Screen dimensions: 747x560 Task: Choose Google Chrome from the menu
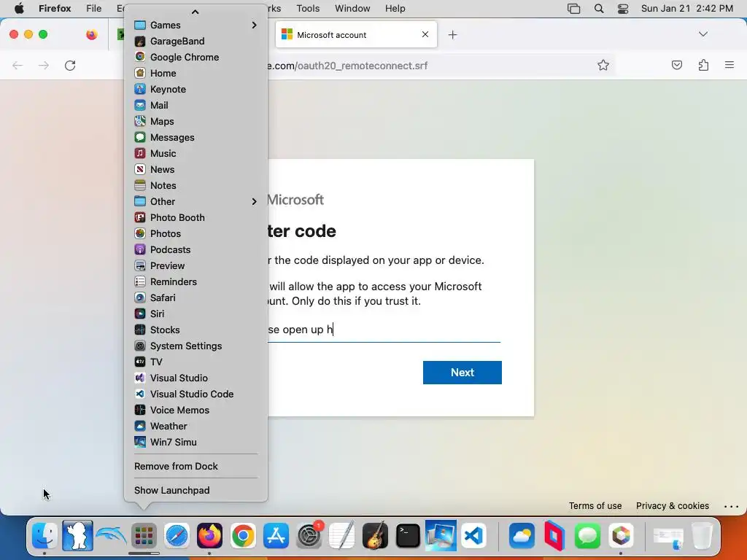(x=196, y=57)
